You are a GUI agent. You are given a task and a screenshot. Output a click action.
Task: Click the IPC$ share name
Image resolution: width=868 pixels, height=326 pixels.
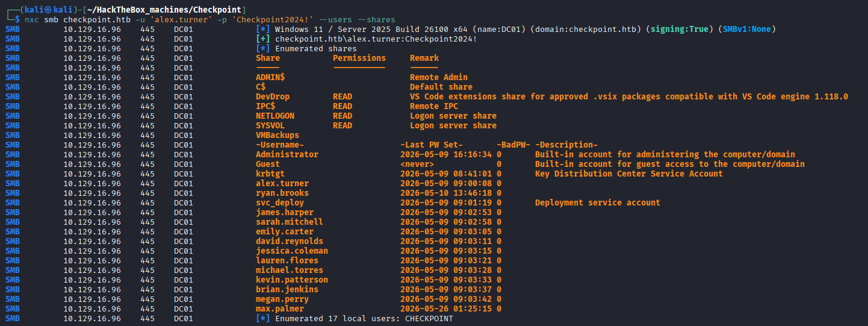click(265, 106)
